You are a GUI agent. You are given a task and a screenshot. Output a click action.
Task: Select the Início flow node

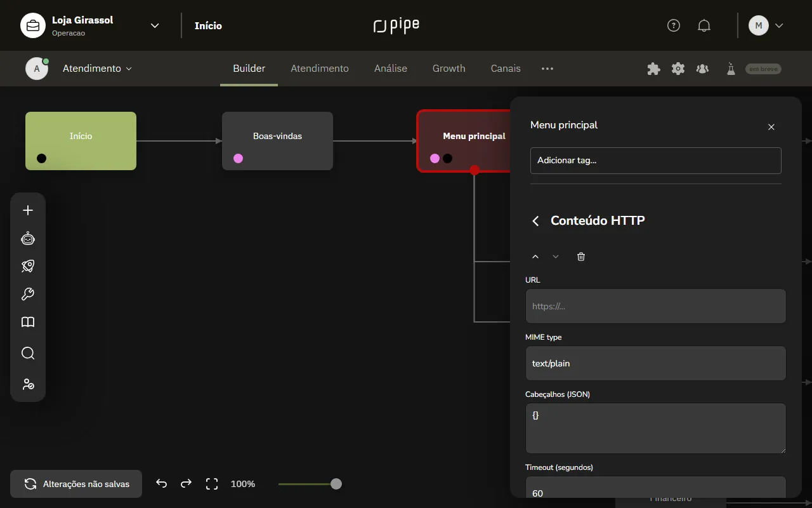81,141
